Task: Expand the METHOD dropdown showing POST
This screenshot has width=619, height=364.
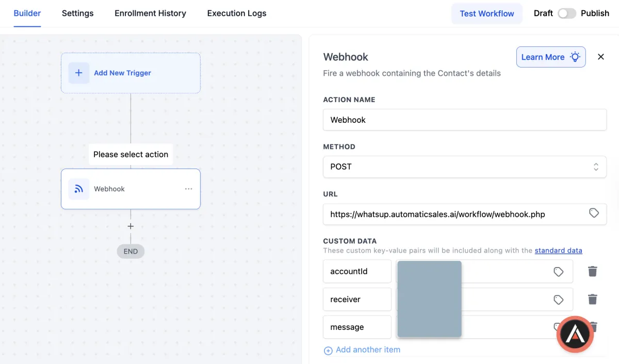Action: (464, 167)
